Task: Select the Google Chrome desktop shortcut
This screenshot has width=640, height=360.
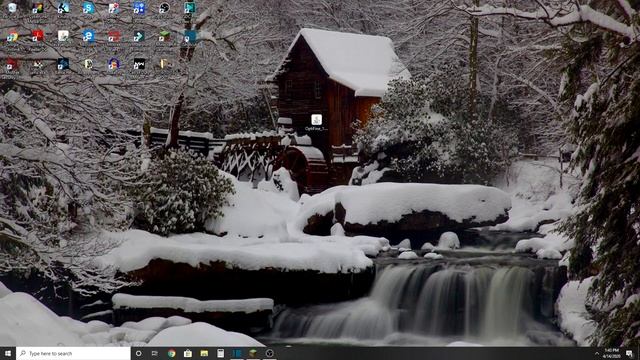Action: tap(12, 37)
